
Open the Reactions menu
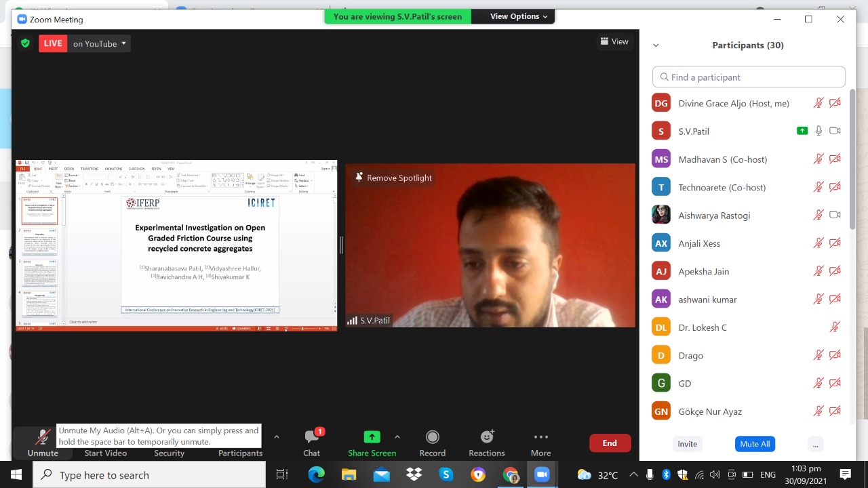point(487,442)
